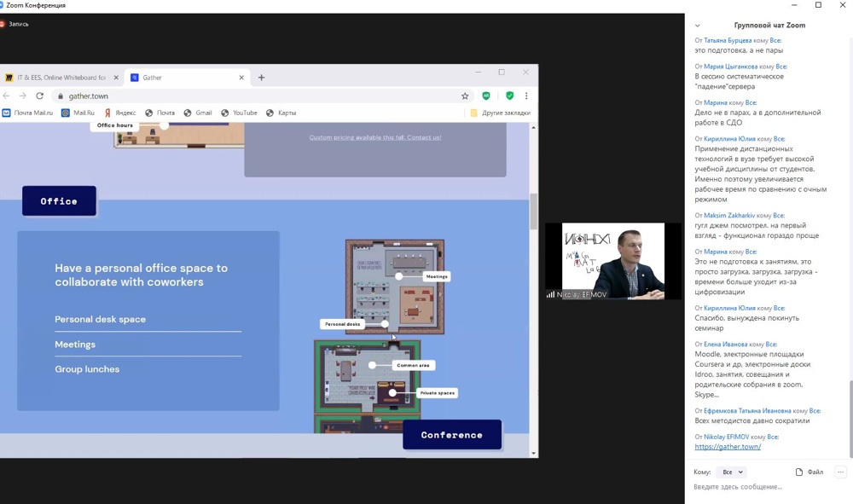Image resolution: width=853 pixels, height=504 pixels.
Task: Switch to the Gather tab
Action: pyautogui.click(x=187, y=78)
